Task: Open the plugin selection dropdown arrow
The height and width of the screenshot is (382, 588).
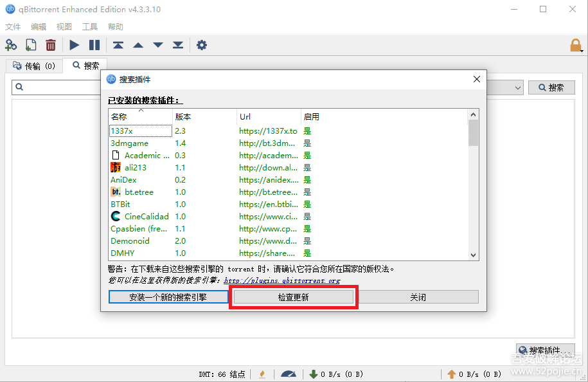Action: [x=517, y=88]
